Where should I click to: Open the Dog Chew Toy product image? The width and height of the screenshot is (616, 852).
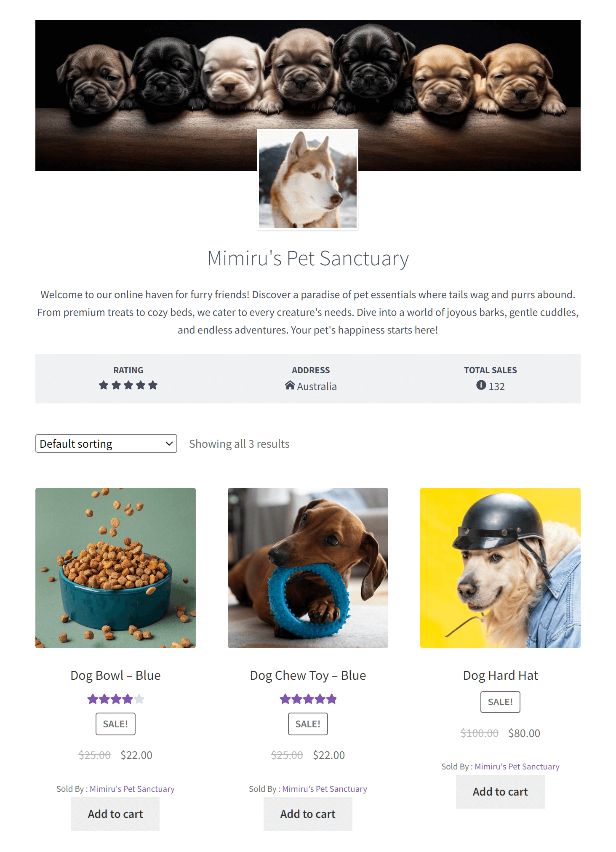point(308,568)
